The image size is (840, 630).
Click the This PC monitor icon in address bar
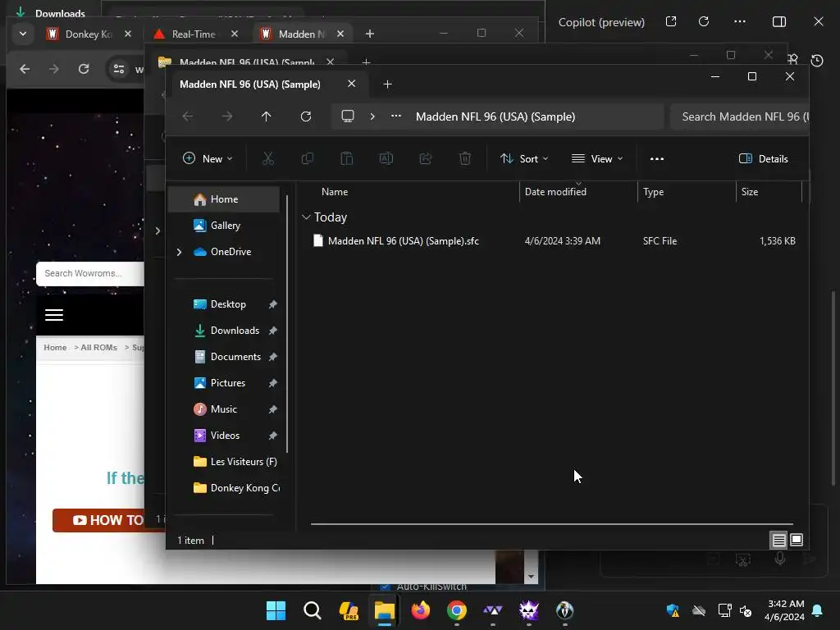click(348, 116)
